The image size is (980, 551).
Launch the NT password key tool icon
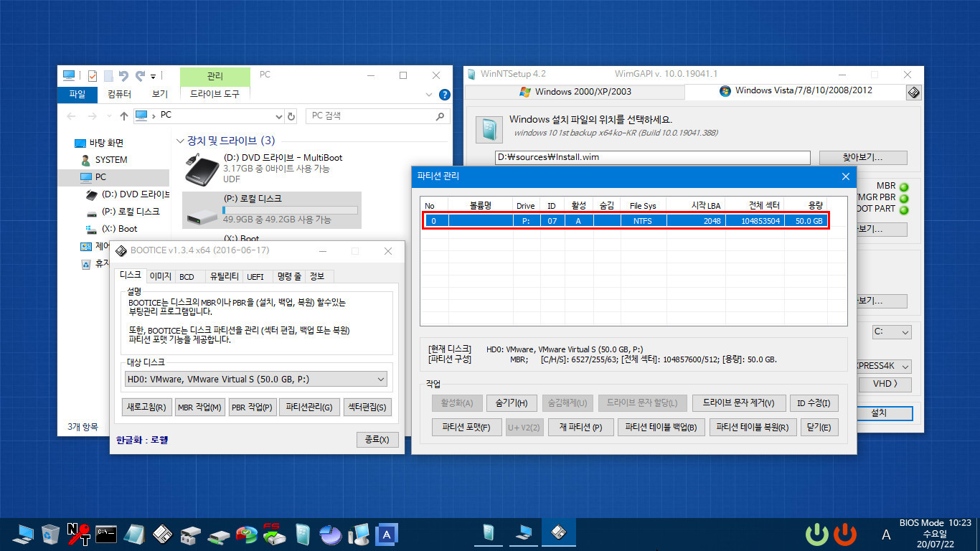tap(78, 533)
